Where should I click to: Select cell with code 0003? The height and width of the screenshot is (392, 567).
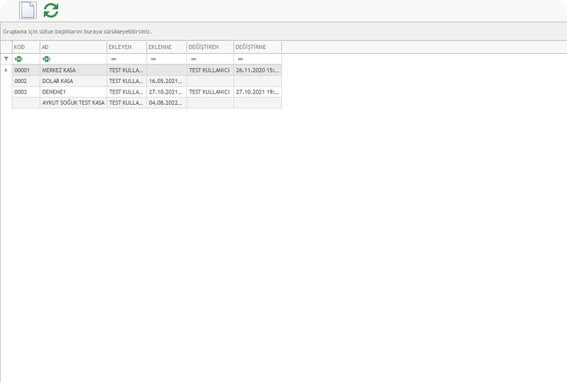point(26,92)
